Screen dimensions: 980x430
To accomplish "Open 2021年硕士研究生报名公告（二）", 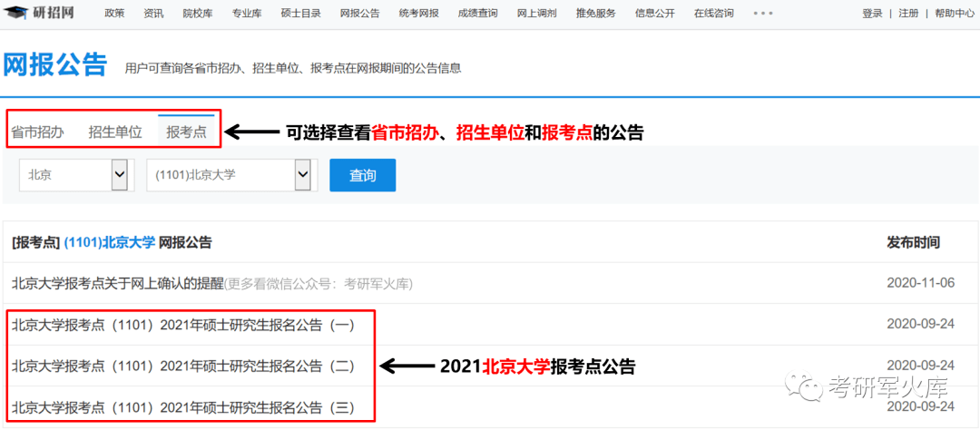I will [183, 366].
